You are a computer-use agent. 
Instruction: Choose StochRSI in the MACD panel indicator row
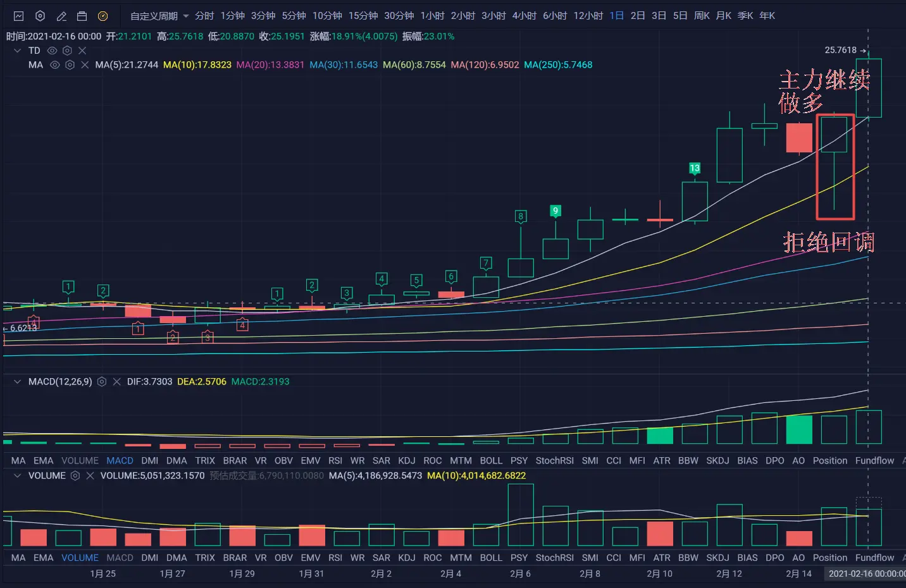point(555,461)
